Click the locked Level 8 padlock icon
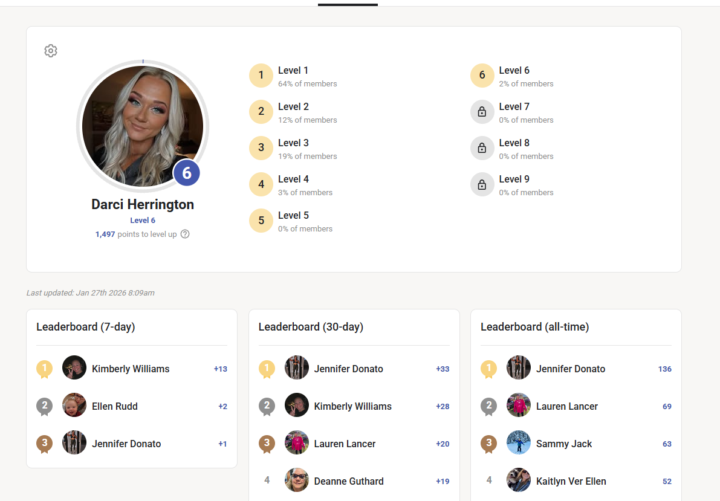The height and width of the screenshot is (501, 720). (482, 148)
